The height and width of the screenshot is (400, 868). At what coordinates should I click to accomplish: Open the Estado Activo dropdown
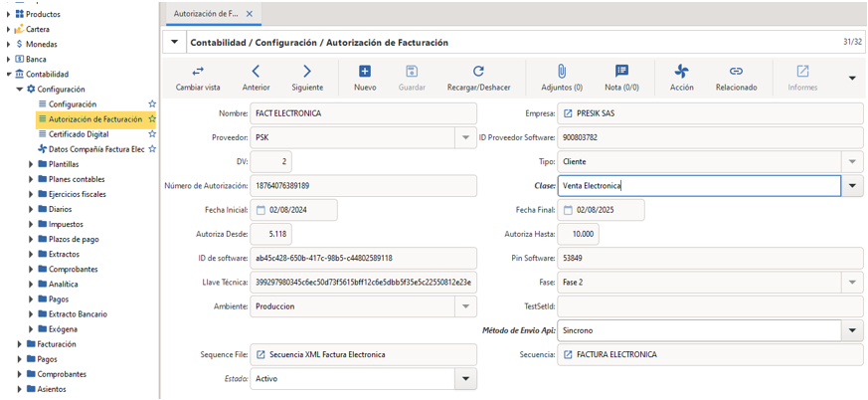pos(465,379)
